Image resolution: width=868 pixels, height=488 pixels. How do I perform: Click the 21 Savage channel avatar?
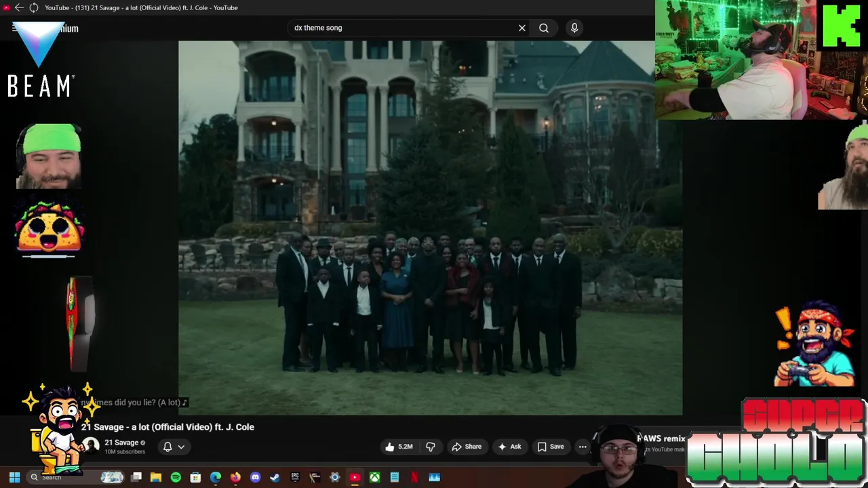click(92, 446)
